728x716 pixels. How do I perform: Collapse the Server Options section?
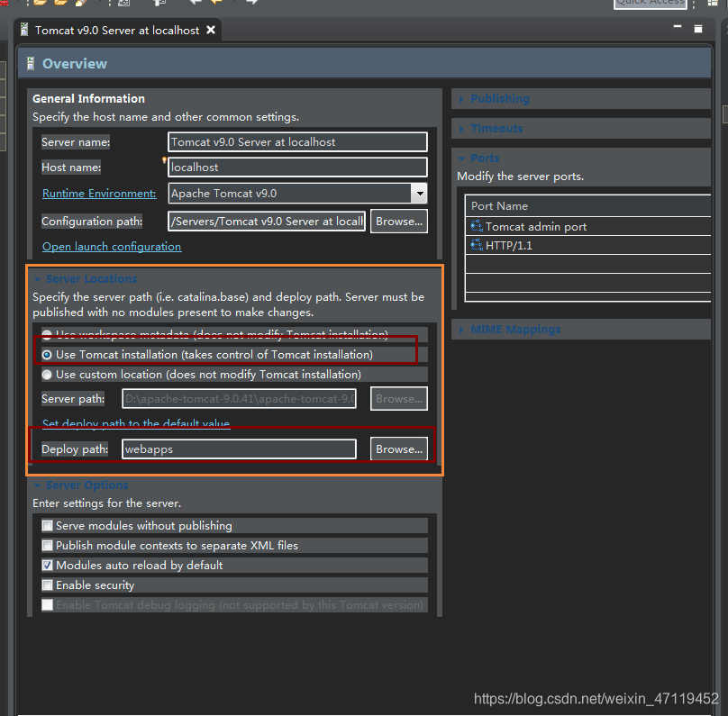[37, 485]
